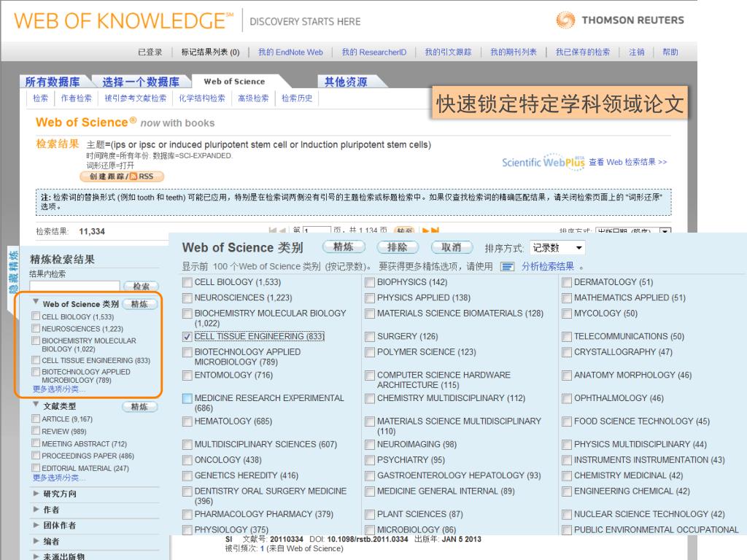747x560 pixels.
Task: Open 我已保存的检索 link
Action: (583, 52)
